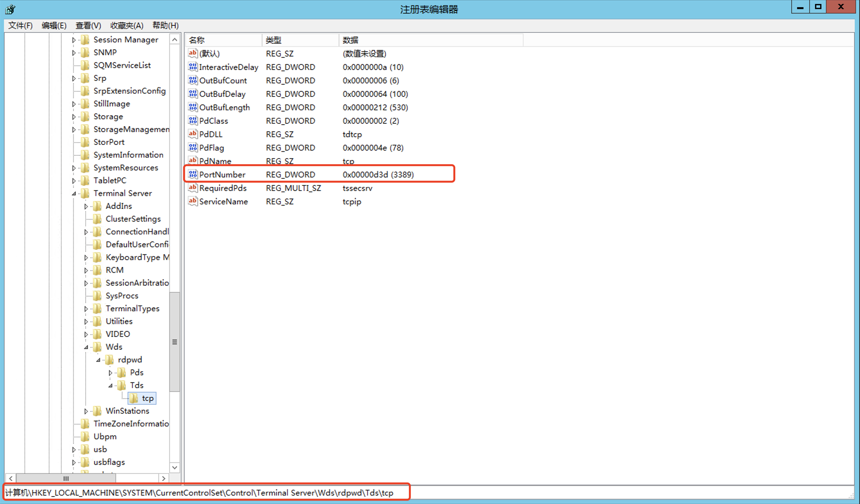Click the PortNumber data 0x00000d3d (3389)
This screenshot has width=860, height=504.
click(378, 175)
